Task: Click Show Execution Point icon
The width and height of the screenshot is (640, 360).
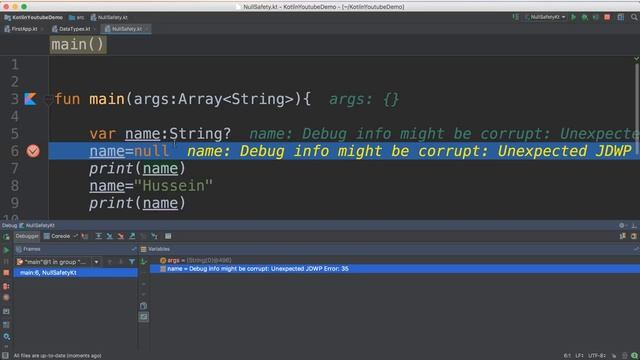Action: 85,236
